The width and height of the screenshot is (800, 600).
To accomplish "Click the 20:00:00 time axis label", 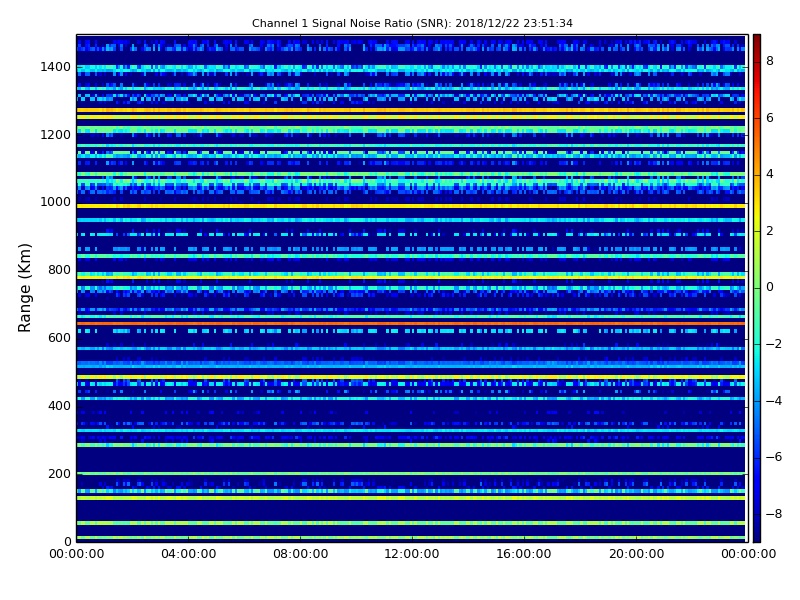I will pyautogui.click(x=636, y=554).
